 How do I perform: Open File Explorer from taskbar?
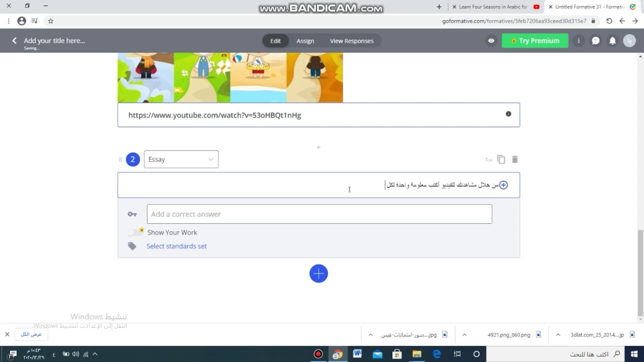point(417,354)
